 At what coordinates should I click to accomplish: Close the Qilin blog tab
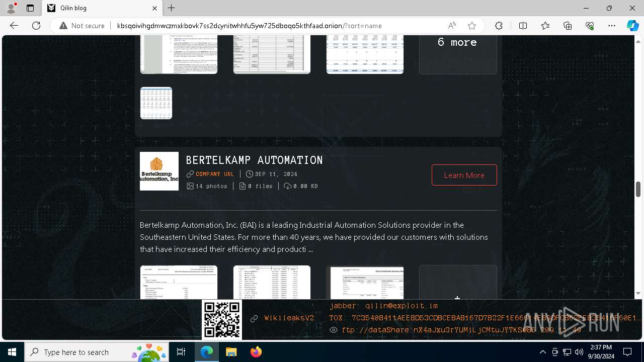pos(155,8)
